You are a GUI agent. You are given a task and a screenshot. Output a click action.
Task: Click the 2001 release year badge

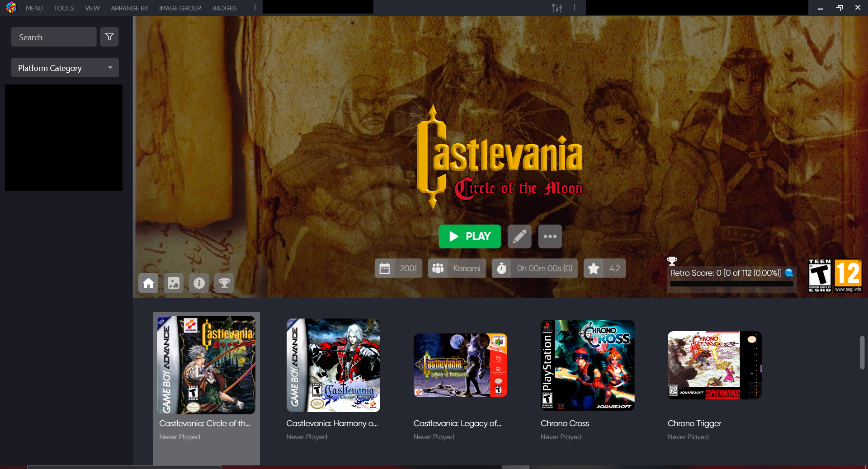[x=398, y=268]
